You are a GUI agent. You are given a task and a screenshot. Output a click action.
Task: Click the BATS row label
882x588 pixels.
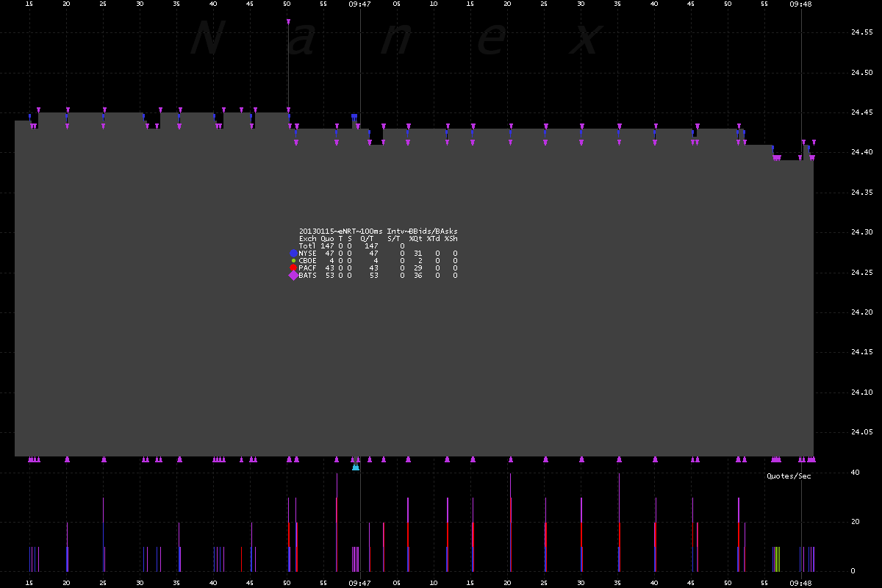[308, 276]
